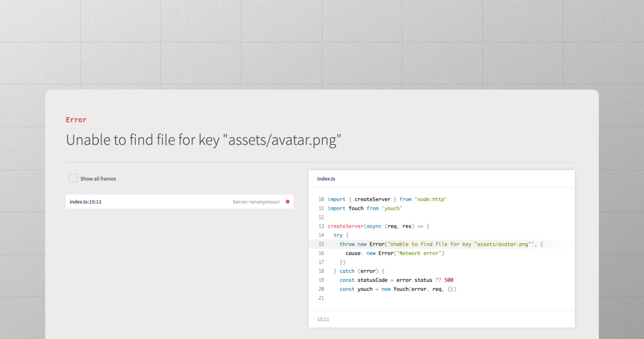
Task: Click the red dot on the frame row
Action: point(288,202)
